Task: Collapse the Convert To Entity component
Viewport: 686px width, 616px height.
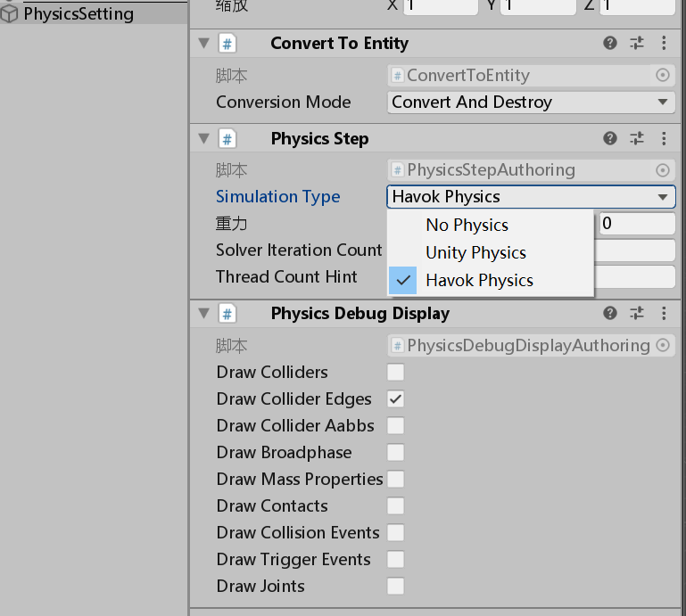Action: pyautogui.click(x=204, y=43)
